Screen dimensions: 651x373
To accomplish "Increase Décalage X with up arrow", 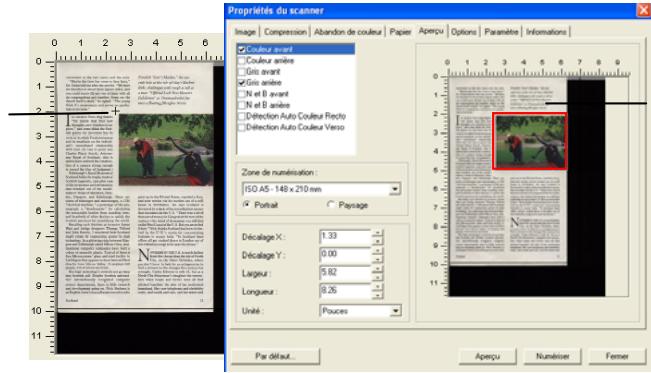I will pos(378,233).
